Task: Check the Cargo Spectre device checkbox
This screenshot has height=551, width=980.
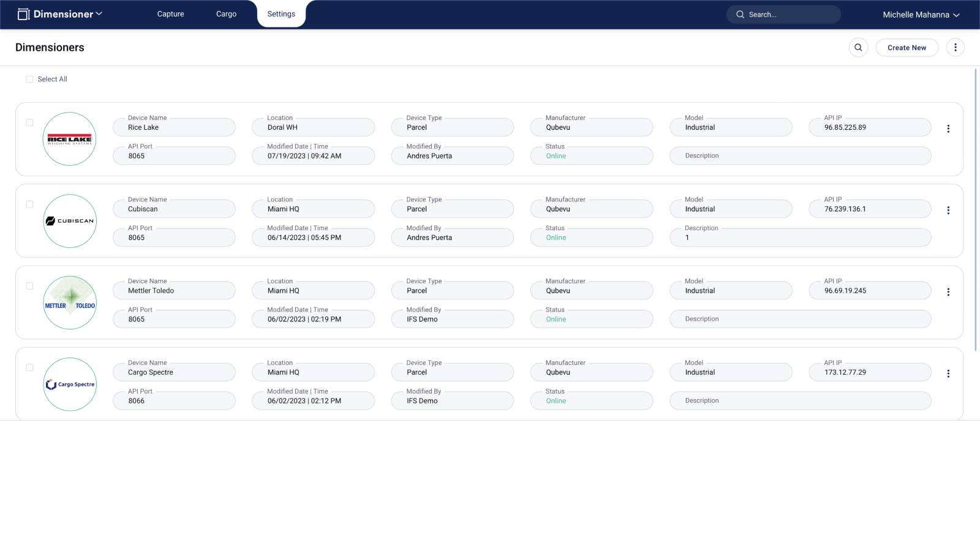Action: [29, 367]
